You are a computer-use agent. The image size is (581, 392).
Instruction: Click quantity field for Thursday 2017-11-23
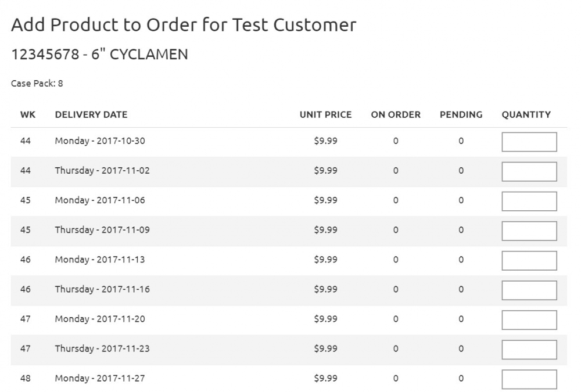click(529, 350)
